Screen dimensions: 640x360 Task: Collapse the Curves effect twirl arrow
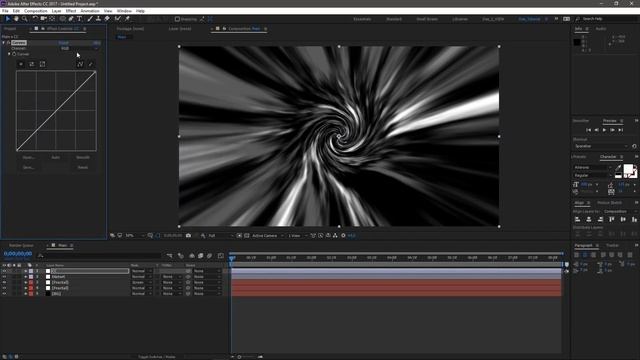(x=4, y=42)
